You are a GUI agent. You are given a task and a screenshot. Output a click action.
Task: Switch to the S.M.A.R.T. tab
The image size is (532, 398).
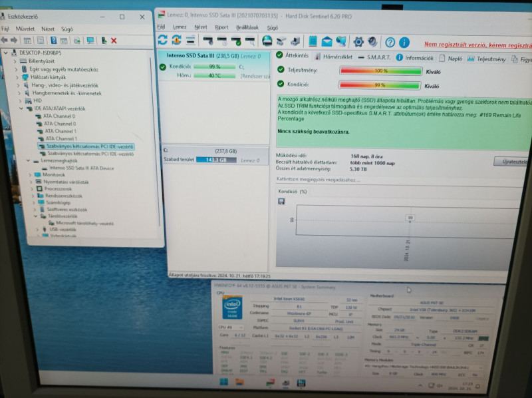(374, 57)
